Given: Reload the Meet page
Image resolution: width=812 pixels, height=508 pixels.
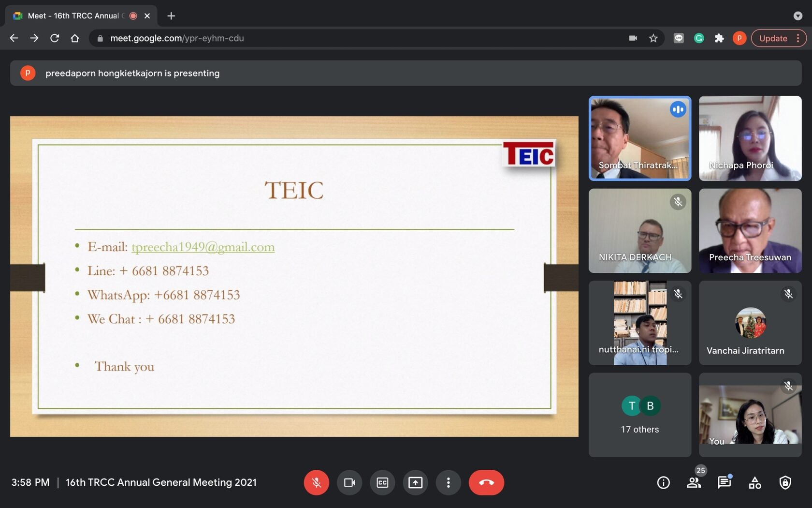Looking at the screenshot, I should (55, 38).
